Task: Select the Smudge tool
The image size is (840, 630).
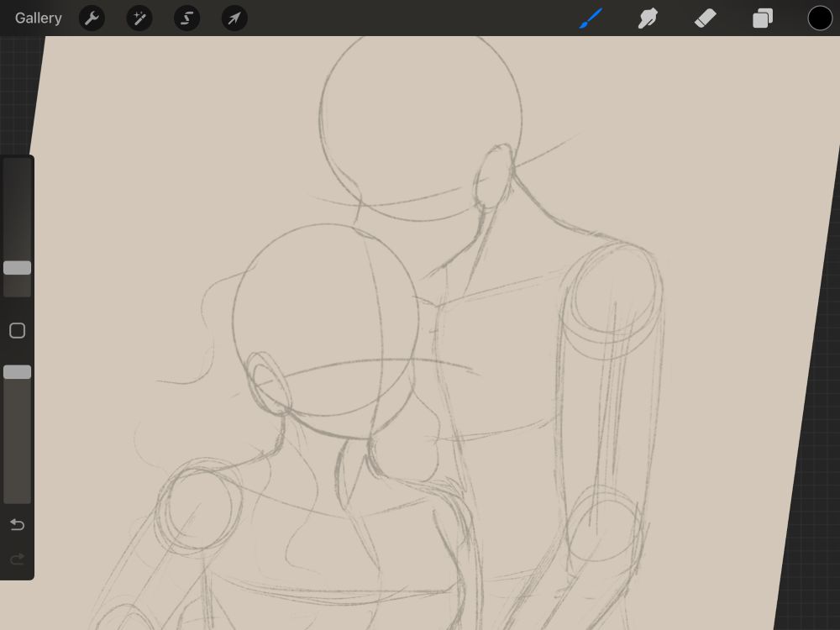Action: tap(648, 18)
